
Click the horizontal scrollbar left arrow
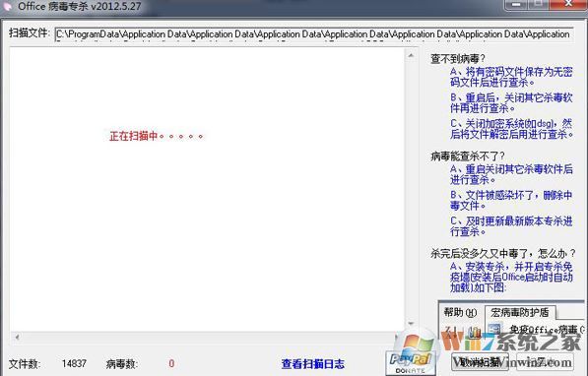click(17, 337)
